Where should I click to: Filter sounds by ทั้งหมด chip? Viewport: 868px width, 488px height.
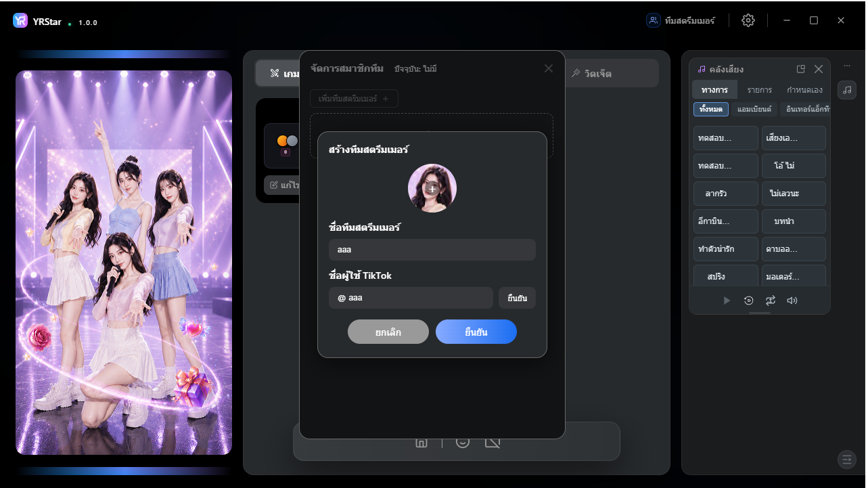coord(711,109)
